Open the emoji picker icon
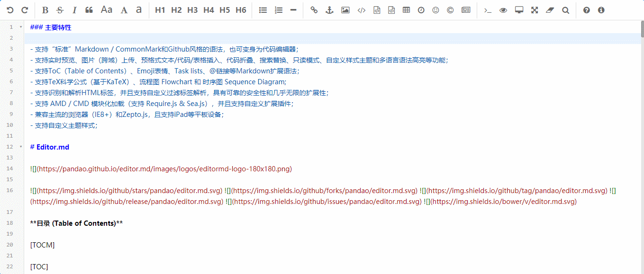 (435, 9)
